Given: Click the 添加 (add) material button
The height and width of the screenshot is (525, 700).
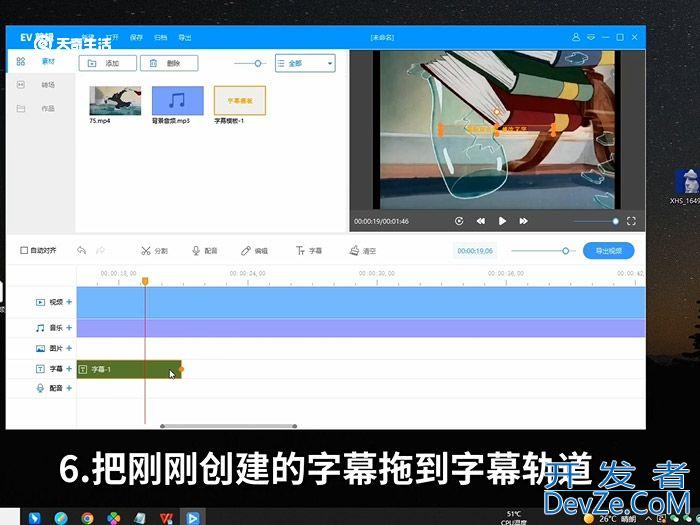Looking at the screenshot, I should click(108, 63).
